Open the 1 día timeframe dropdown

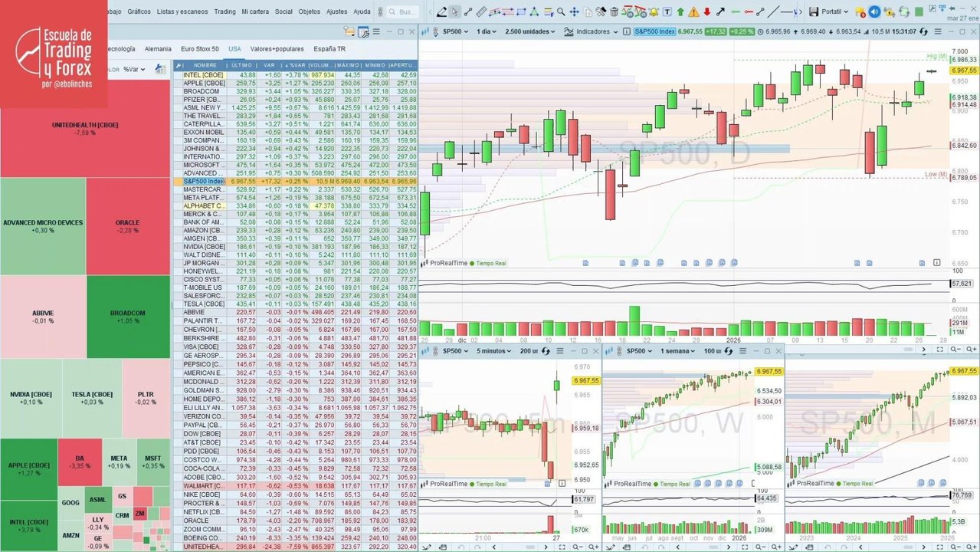486,31
